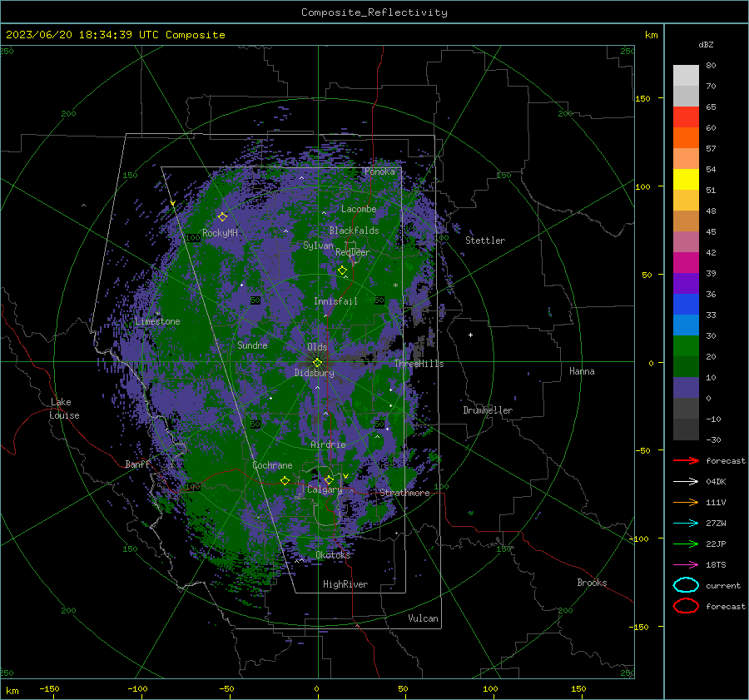
Task: Click the Strathmore label
Action: [404, 493]
